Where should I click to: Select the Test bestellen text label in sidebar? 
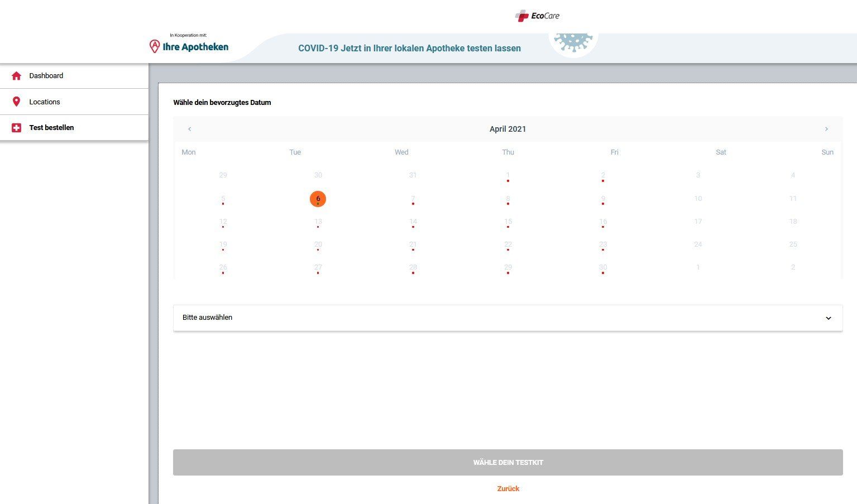(51, 128)
